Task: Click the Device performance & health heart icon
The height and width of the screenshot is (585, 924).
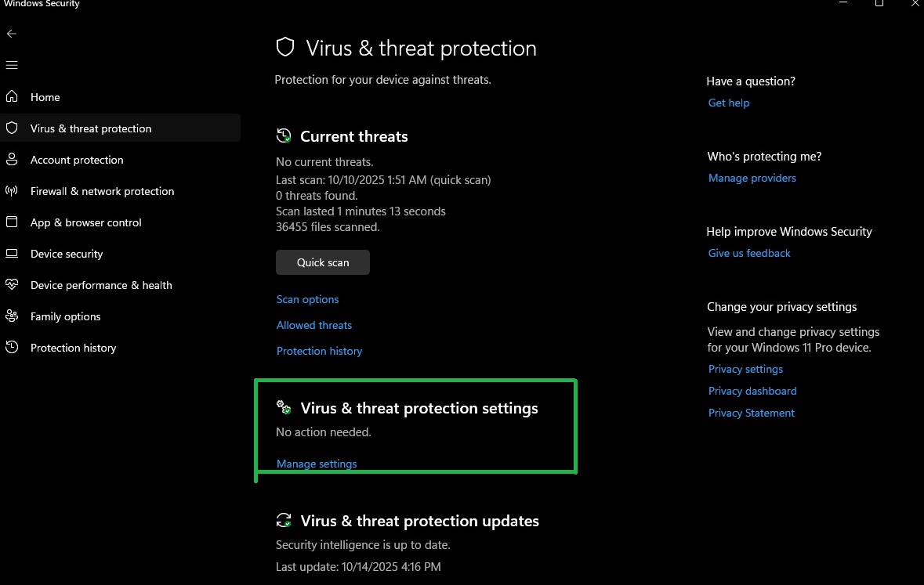Action: pyautogui.click(x=12, y=285)
